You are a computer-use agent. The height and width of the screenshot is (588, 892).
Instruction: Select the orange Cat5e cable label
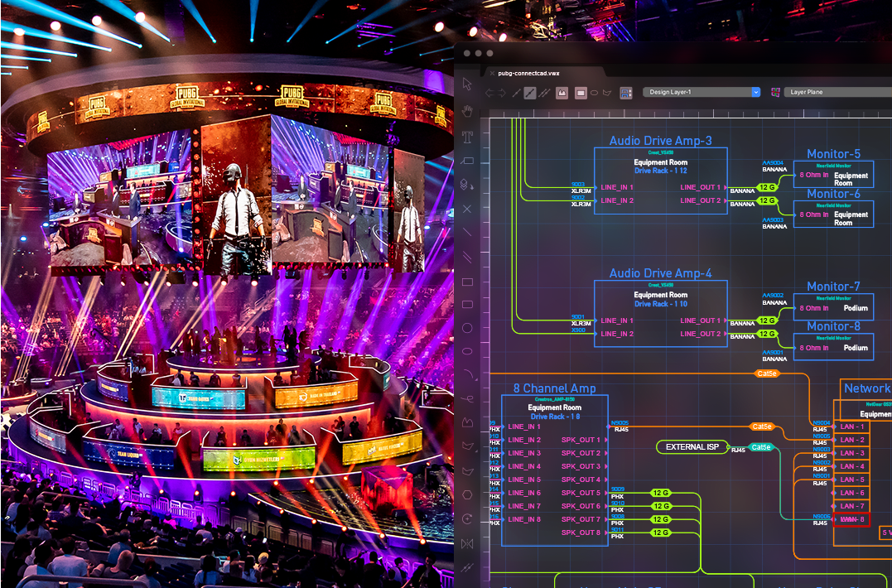pos(767,374)
